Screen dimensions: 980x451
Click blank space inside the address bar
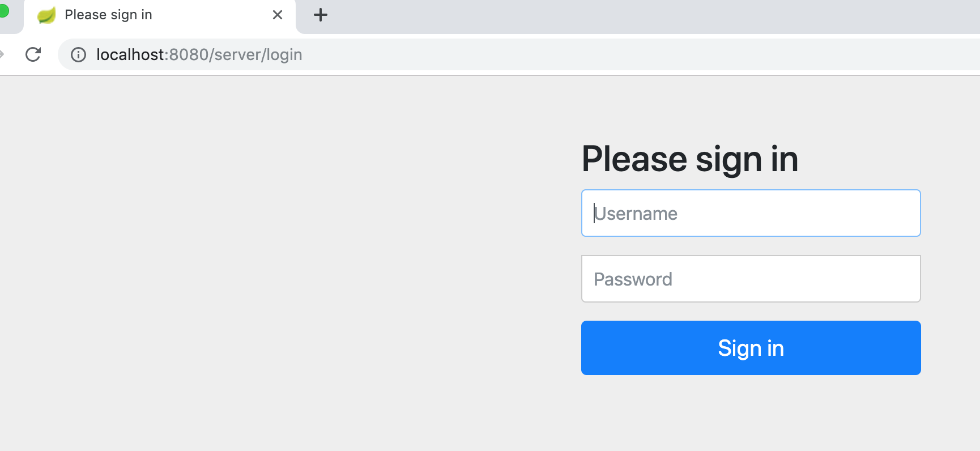click(623, 54)
